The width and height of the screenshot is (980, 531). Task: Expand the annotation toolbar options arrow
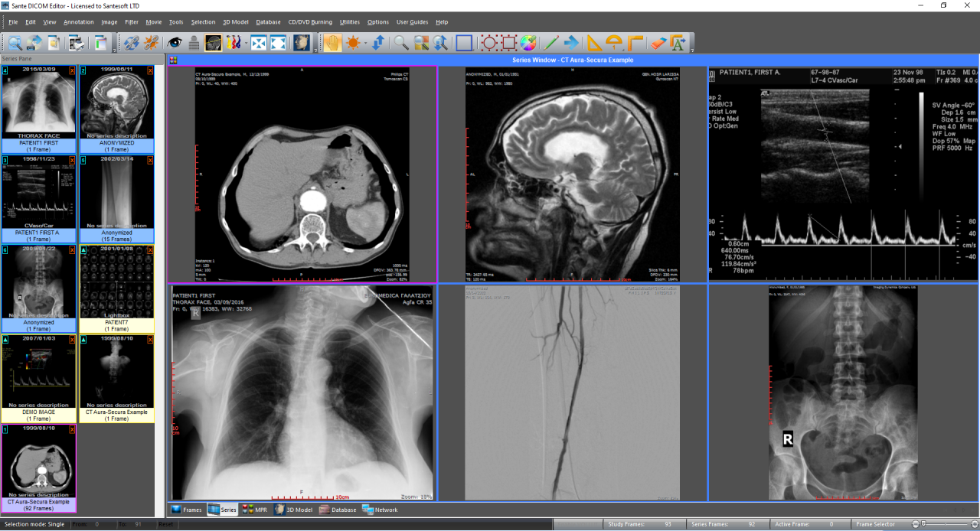pos(692,50)
